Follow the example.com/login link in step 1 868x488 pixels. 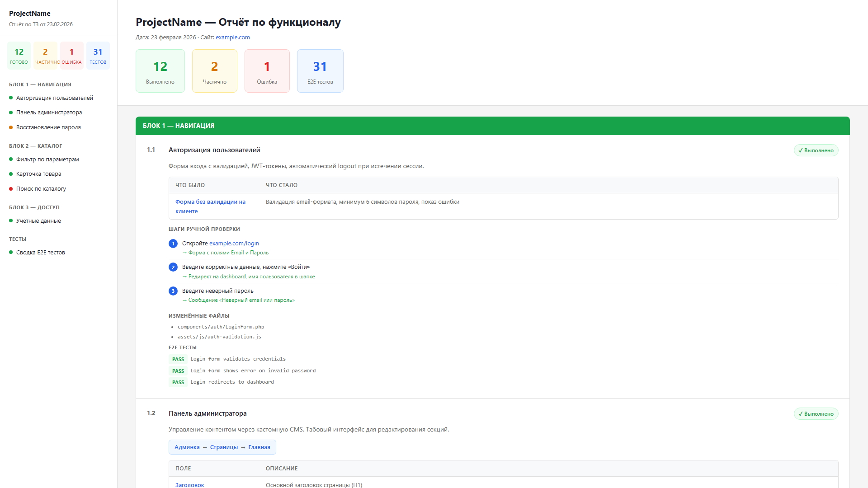[234, 244]
